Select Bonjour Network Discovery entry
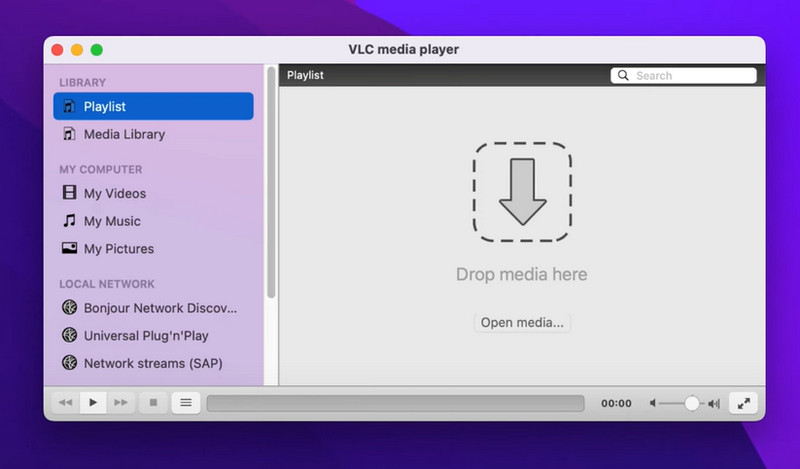800x469 pixels. 153,308
